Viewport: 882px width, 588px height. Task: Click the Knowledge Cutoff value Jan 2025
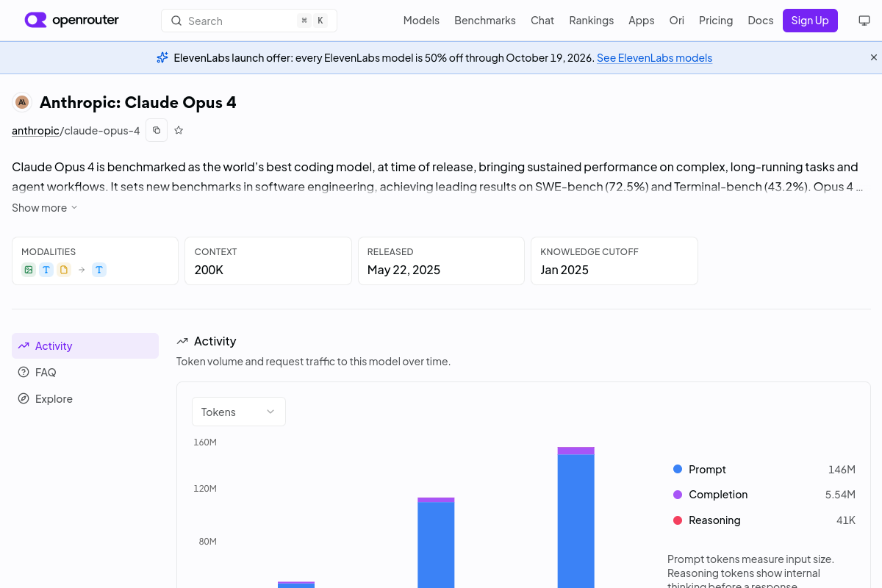[564, 270]
